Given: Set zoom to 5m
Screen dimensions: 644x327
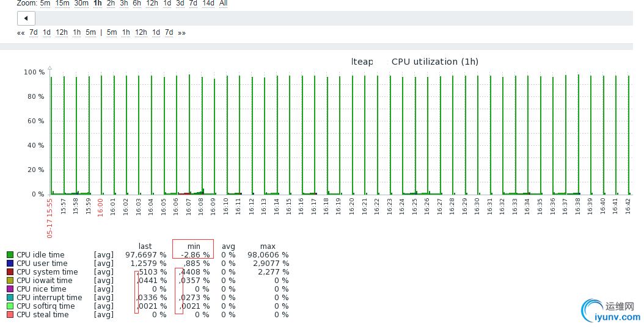Looking at the screenshot, I should coord(45,3).
